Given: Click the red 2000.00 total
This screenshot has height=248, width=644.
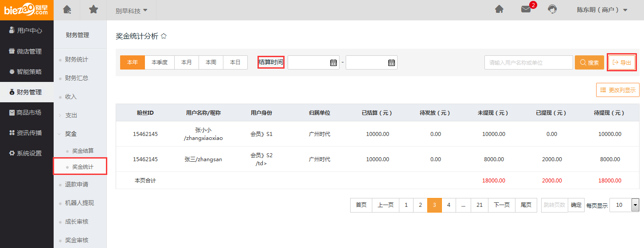Looking at the screenshot, I should (x=552, y=181).
